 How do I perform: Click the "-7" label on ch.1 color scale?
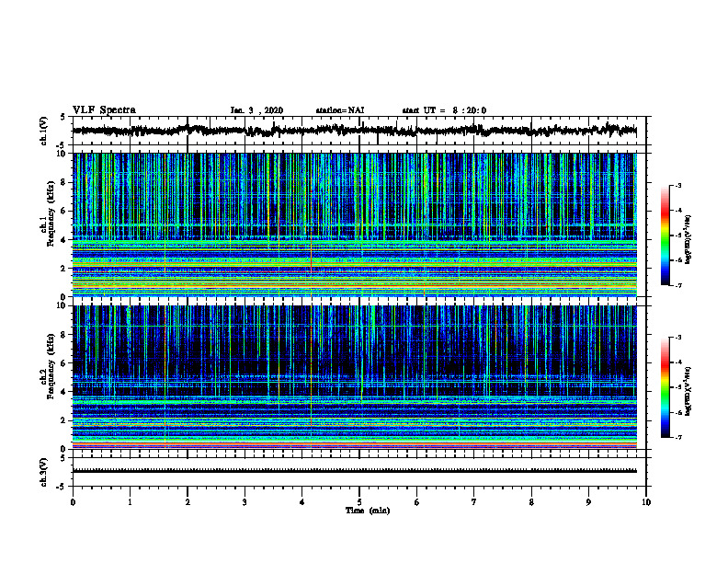pyautogui.click(x=677, y=285)
